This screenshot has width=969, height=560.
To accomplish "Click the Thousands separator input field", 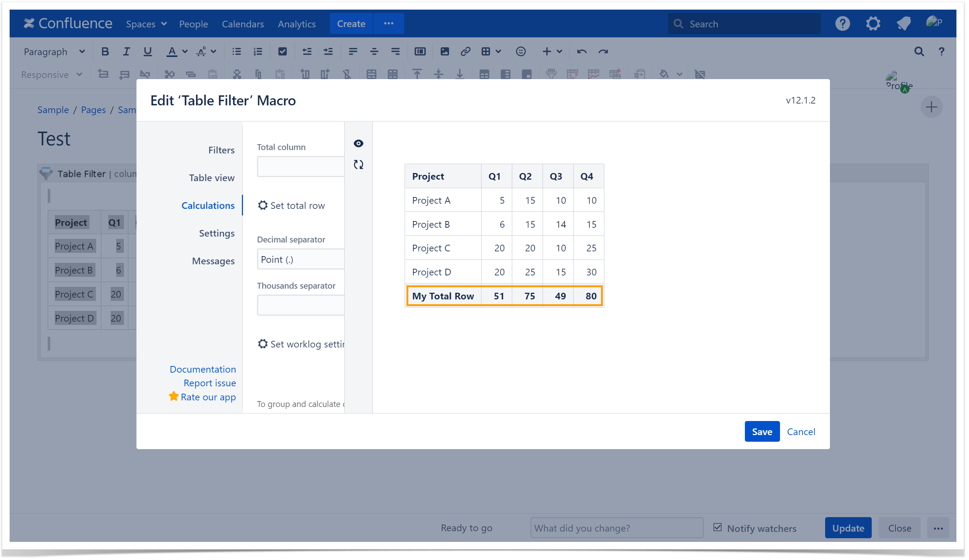I will (300, 306).
